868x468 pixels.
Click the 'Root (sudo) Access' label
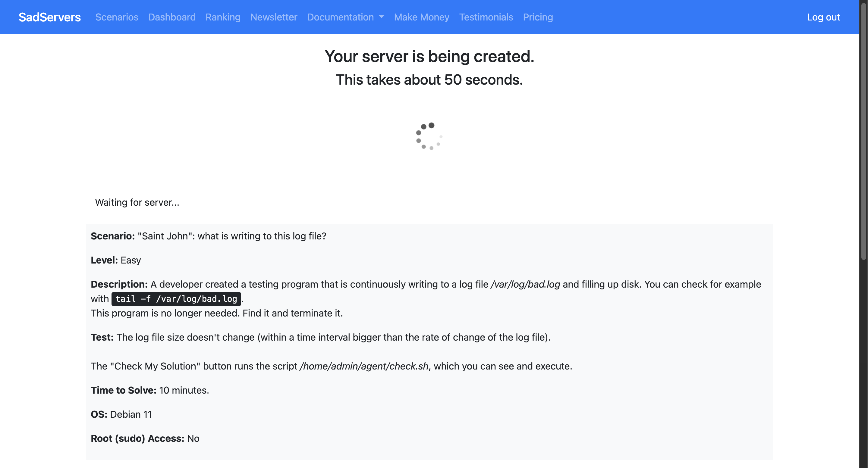tap(137, 439)
